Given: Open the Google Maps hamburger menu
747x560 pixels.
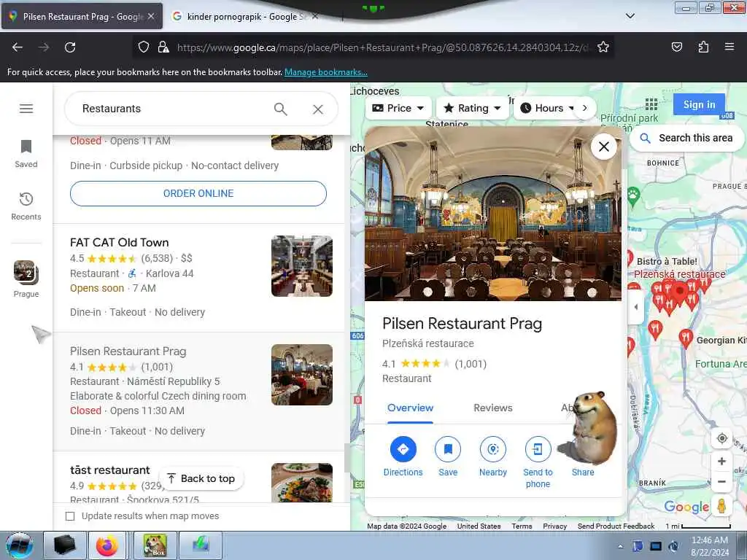Looking at the screenshot, I should pos(26,109).
